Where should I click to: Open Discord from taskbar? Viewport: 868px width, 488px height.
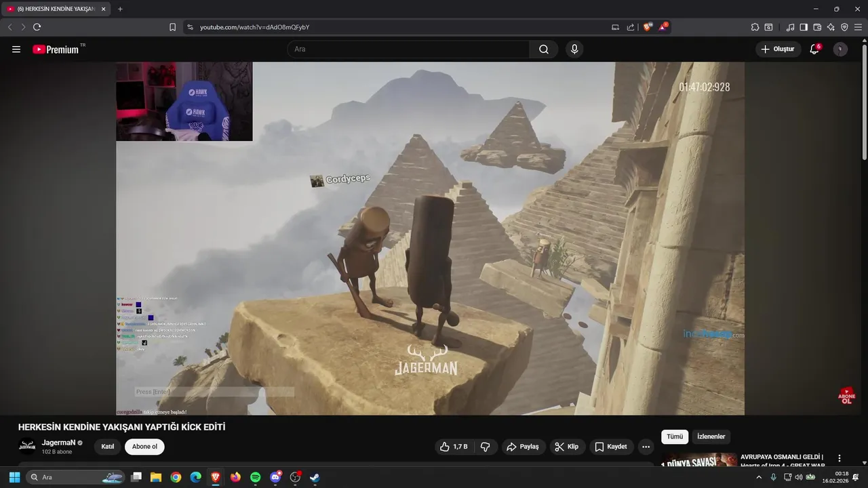click(275, 477)
